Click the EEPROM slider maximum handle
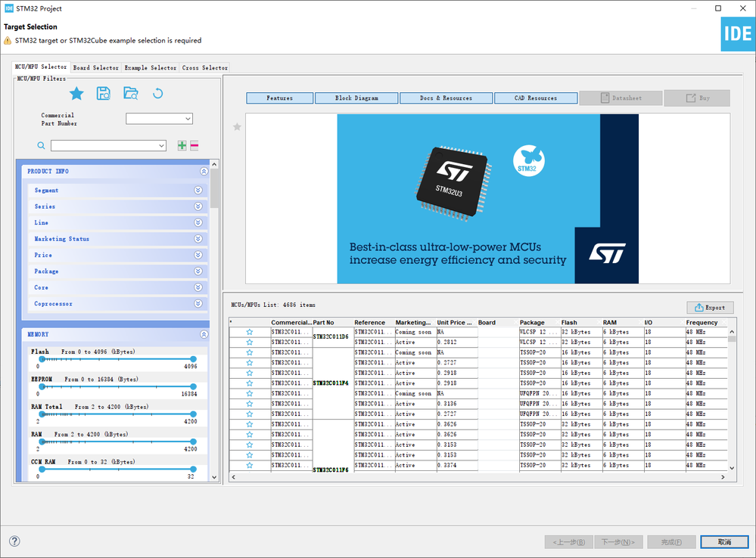Viewport: 756px width, 558px height. pyautogui.click(x=193, y=386)
